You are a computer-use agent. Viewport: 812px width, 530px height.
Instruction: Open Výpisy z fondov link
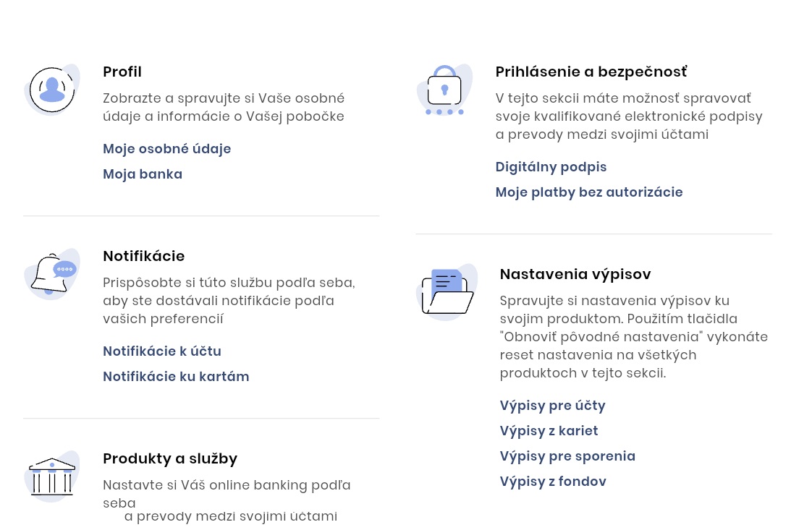(x=553, y=482)
